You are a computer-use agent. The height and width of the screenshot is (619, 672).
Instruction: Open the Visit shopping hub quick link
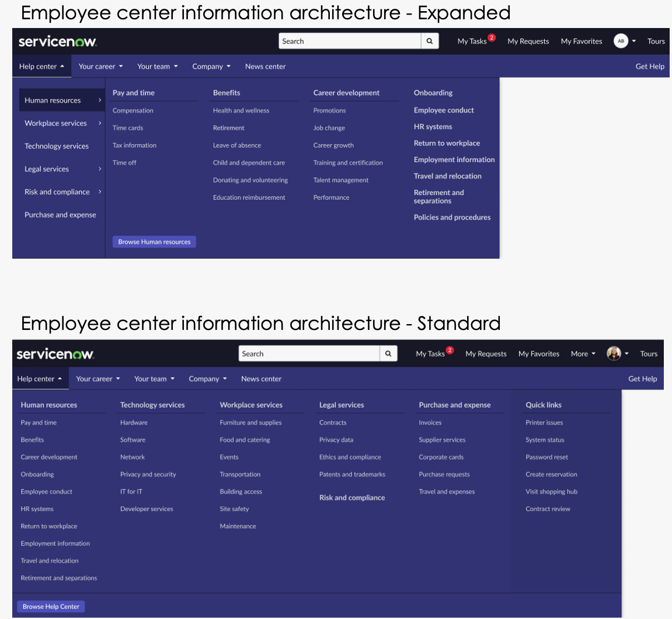(551, 492)
